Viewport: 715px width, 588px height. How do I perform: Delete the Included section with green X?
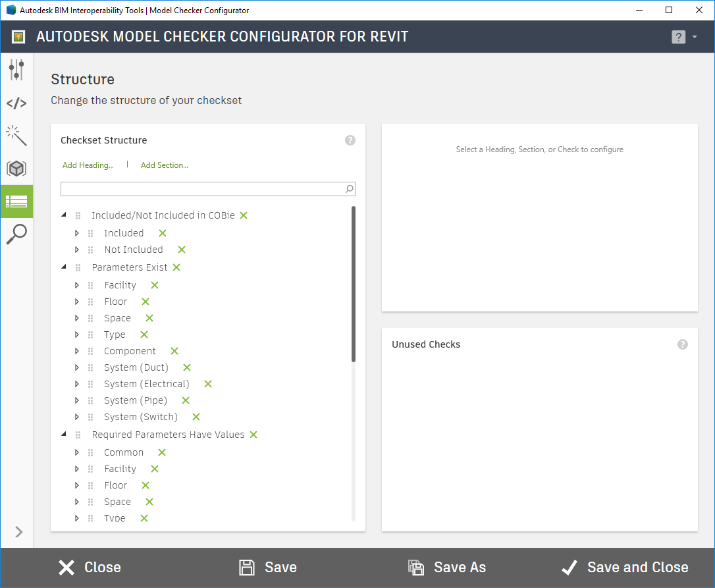coord(163,233)
